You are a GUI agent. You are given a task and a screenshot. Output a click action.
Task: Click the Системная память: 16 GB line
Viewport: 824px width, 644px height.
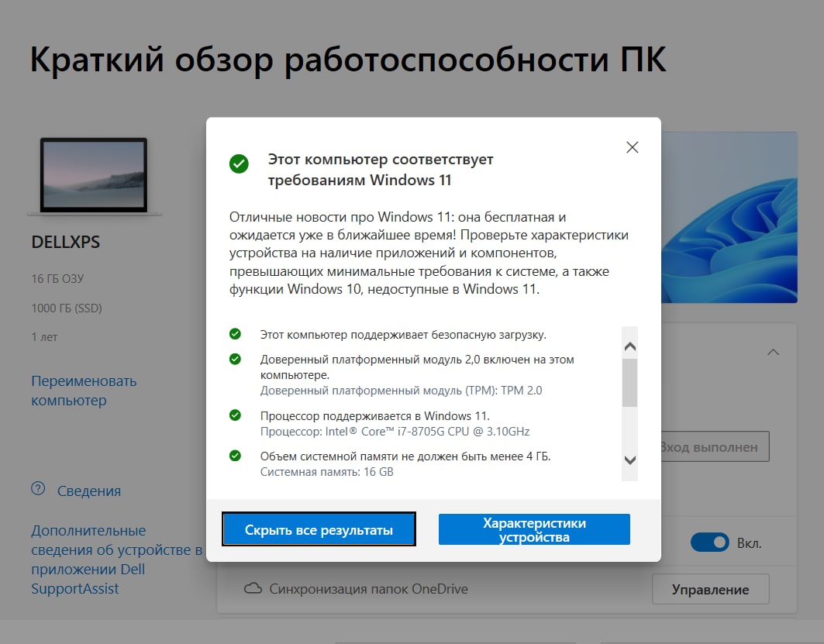pyautogui.click(x=327, y=472)
